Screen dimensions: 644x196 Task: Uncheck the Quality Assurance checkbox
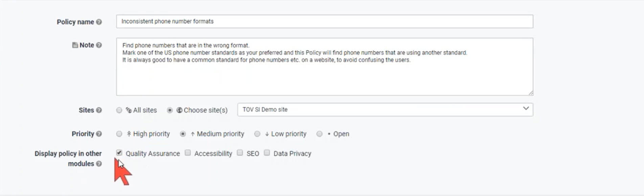click(x=119, y=153)
